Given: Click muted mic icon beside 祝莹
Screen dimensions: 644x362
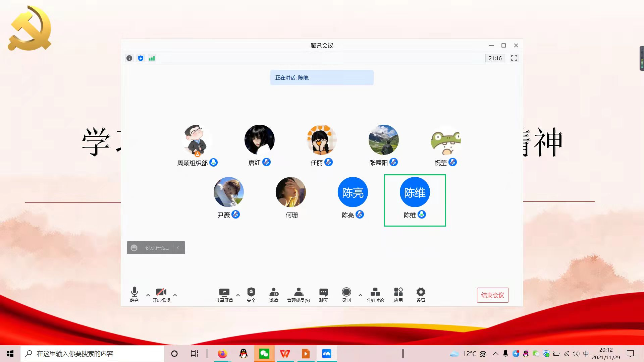Looking at the screenshot, I should 453,162.
